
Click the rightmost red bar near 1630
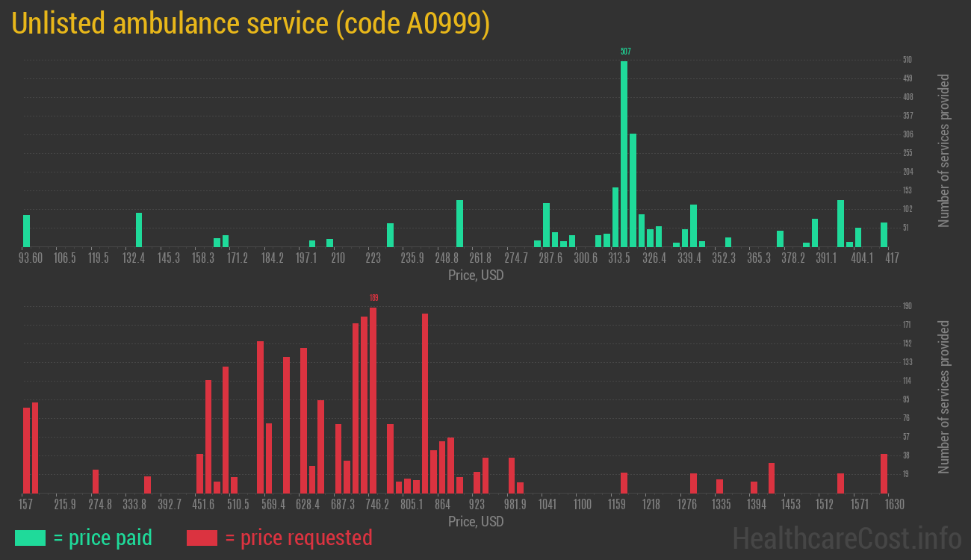(x=884, y=473)
